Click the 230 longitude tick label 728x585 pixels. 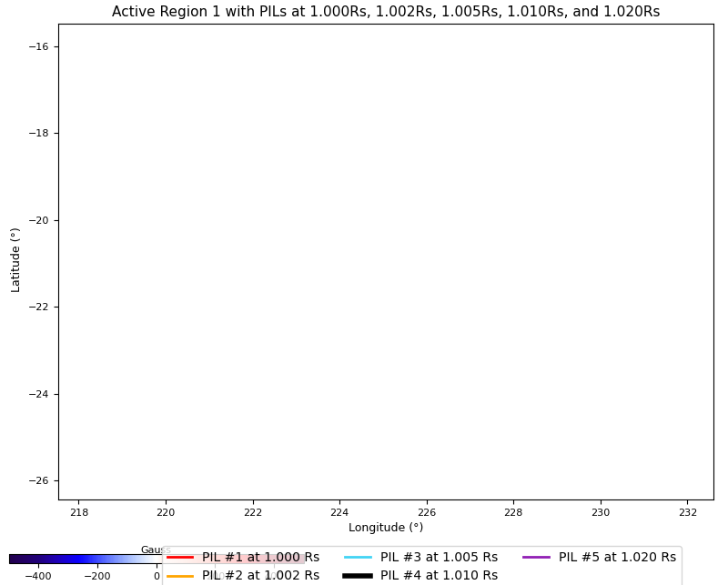click(601, 511)
